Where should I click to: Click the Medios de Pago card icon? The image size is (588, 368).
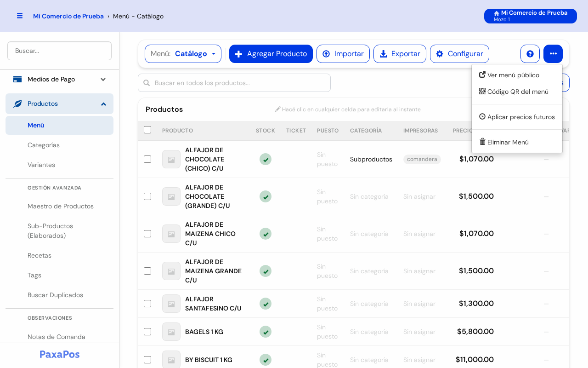17,79
